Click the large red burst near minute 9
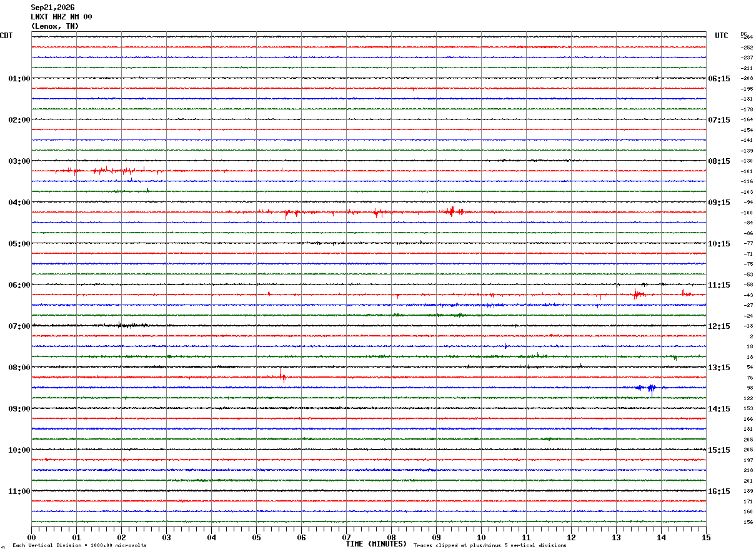Screen dimensions: 756x554 pyautogui.click(x=452, y=211)
